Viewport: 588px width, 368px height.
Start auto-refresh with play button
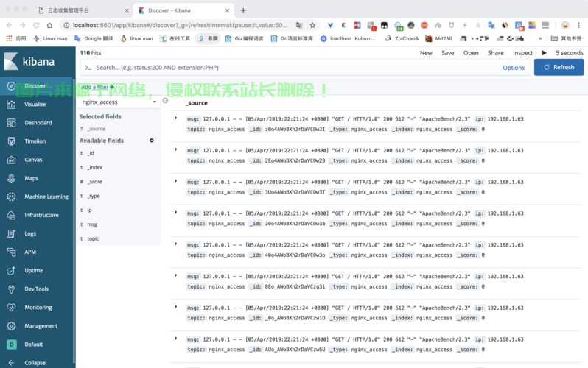pos(544,53)
